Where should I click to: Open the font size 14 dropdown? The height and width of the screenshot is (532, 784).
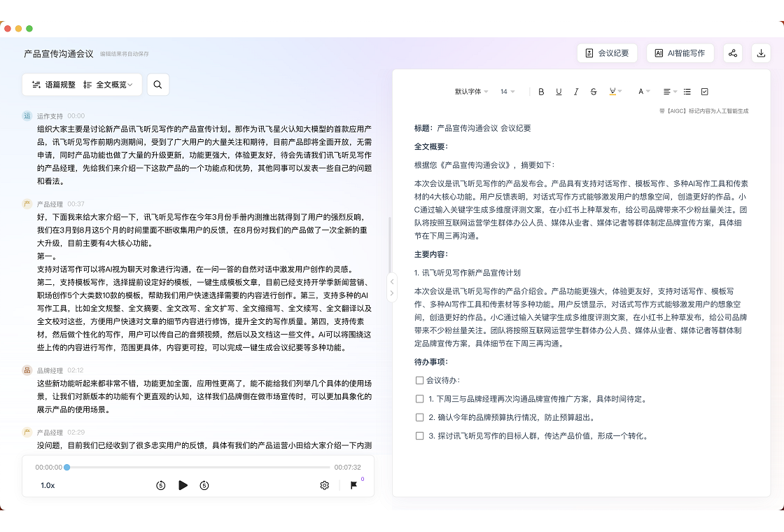coord(507,92)
